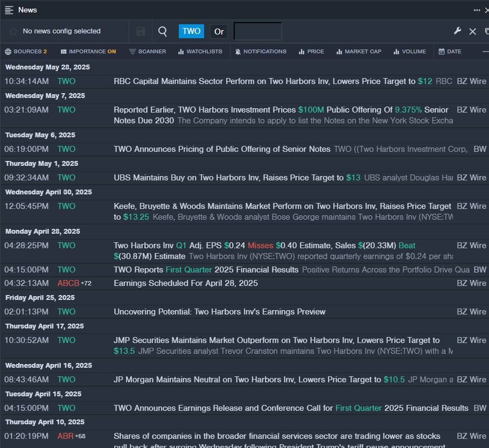The width and height of the screenshot is (489, 448).
Task: Open JMP Securities Maintains Market Outperform headline
Action: point(277,346)
